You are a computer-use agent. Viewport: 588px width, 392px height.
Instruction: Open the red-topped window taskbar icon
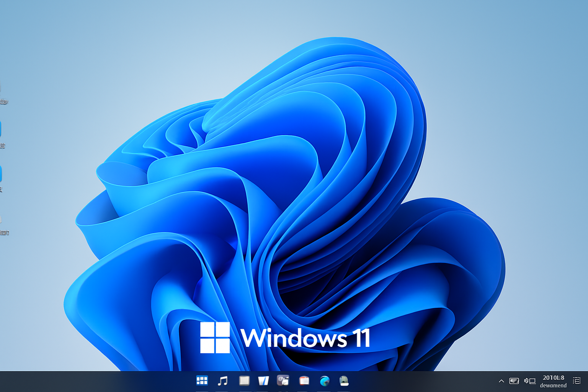tap(304, 381)
